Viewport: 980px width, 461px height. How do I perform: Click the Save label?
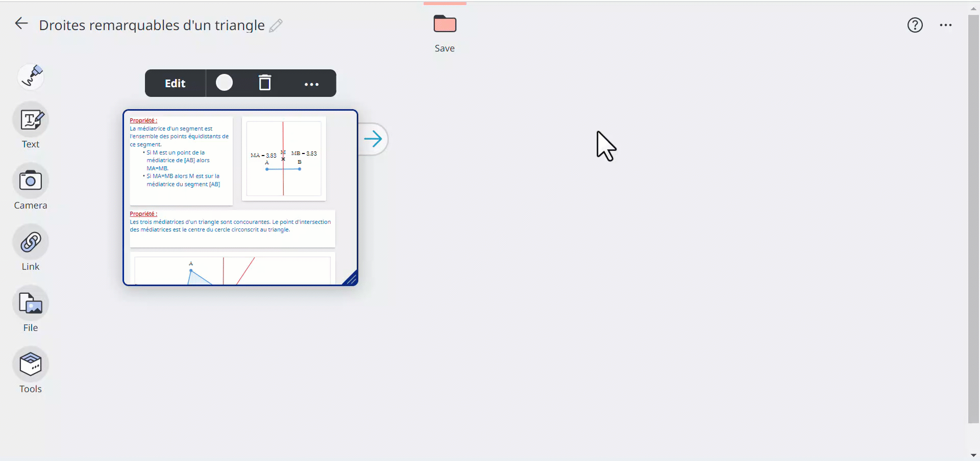[445, 48]
